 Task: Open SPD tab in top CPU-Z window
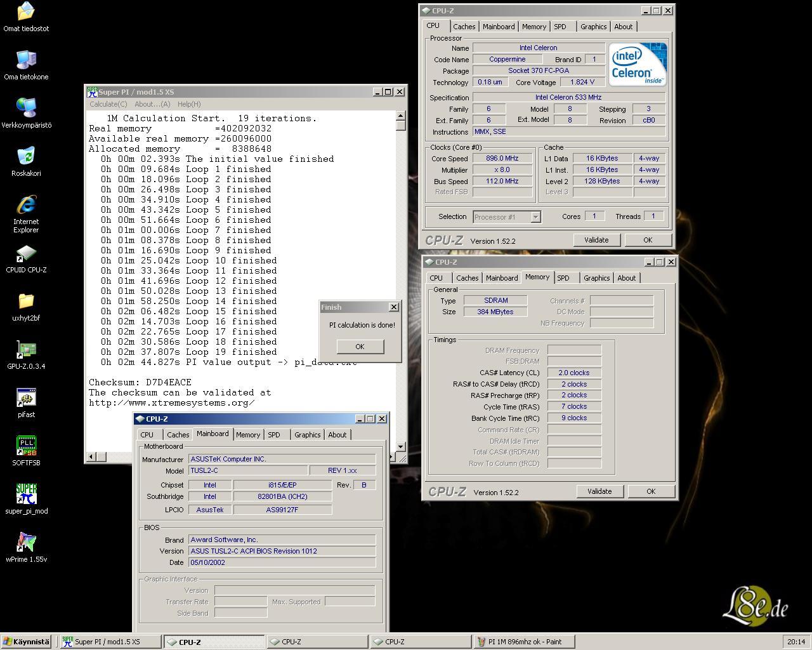click(560, 27)
